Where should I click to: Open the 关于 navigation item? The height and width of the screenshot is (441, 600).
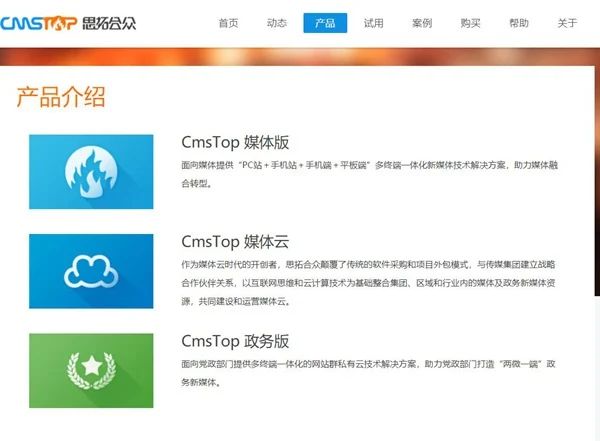click(567, 23)
